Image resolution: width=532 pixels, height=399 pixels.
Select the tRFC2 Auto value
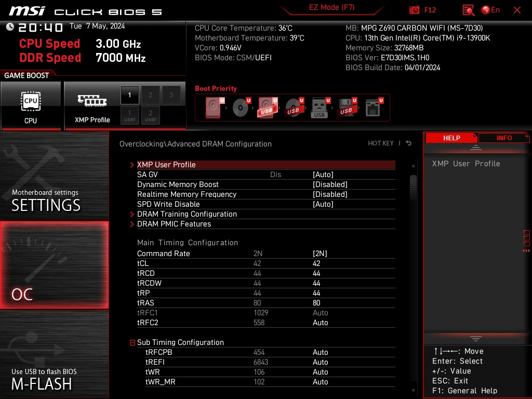320,323
